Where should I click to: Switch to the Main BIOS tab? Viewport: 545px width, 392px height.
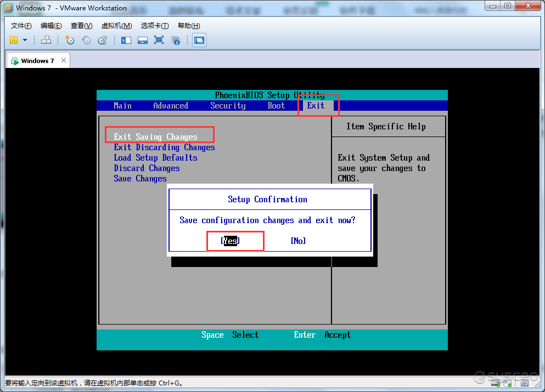tap(122, 106)
